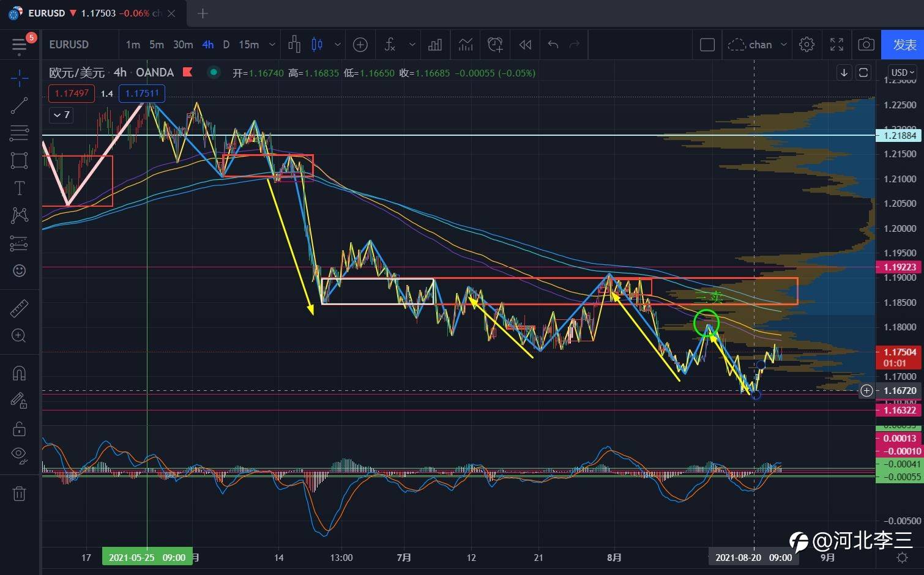Viewport: 924px width, 575px height.
Task: Open chart settings gear icon
Action: (x=807, y=45)
